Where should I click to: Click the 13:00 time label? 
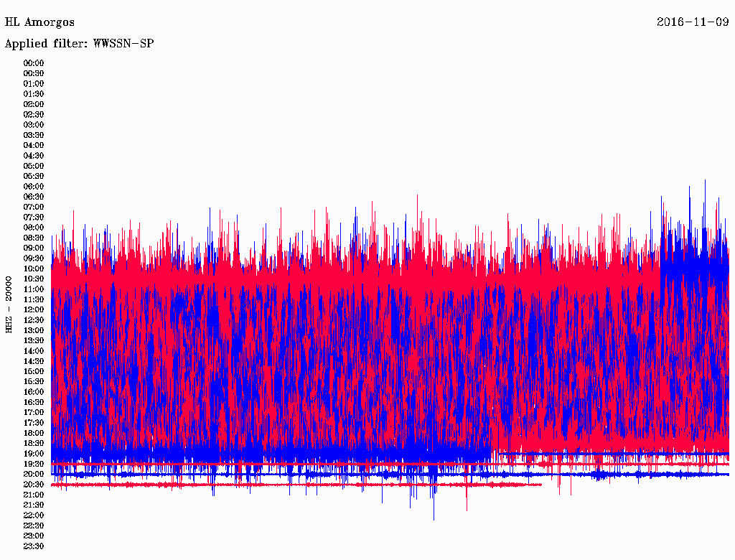pos(34,331)
